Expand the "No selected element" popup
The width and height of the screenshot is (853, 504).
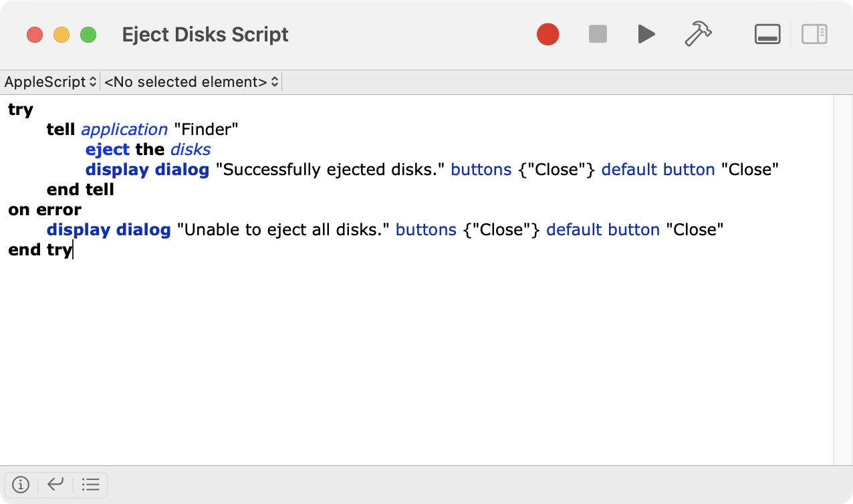191,82
